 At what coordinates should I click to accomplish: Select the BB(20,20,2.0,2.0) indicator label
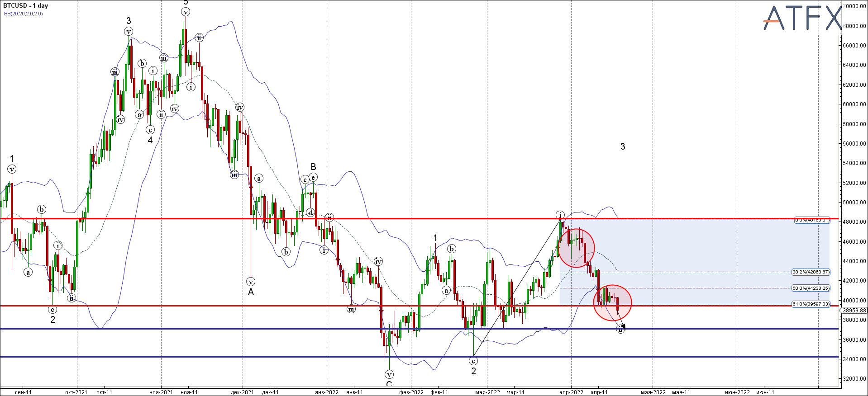pos(24,14)
